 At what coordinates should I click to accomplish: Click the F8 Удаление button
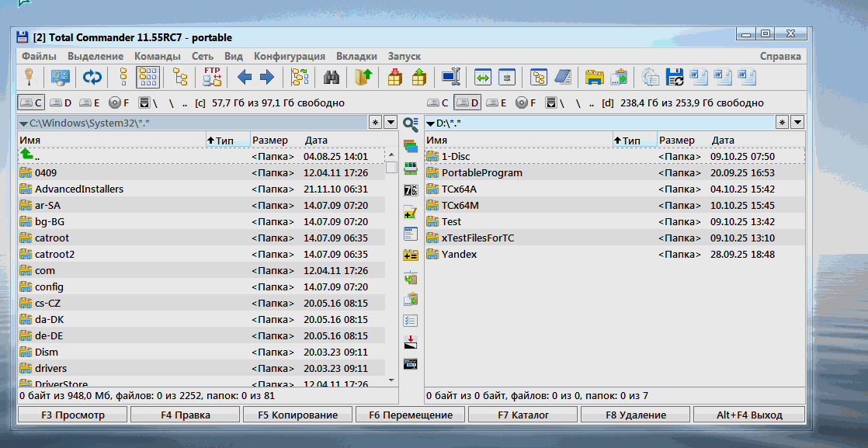[x=635, y=415]
